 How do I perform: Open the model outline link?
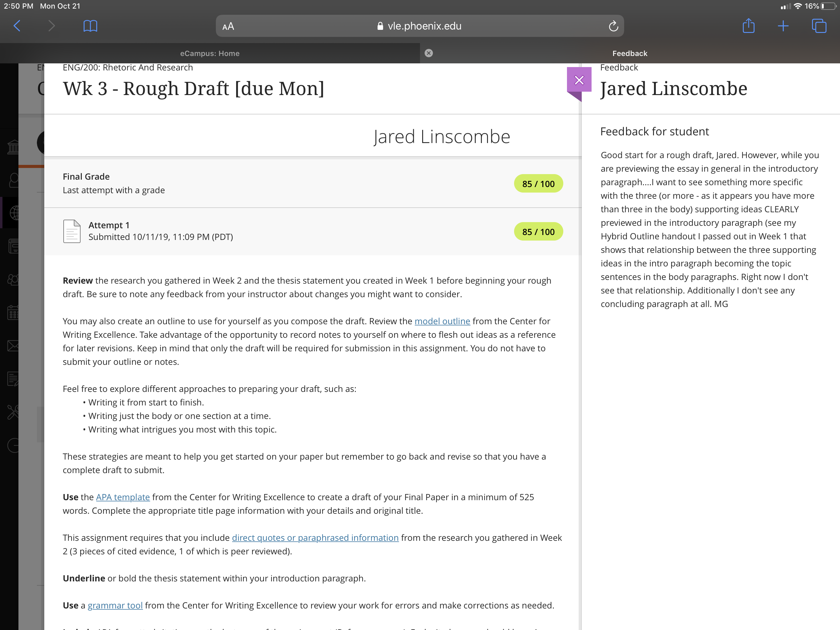[x=442, y=321]
